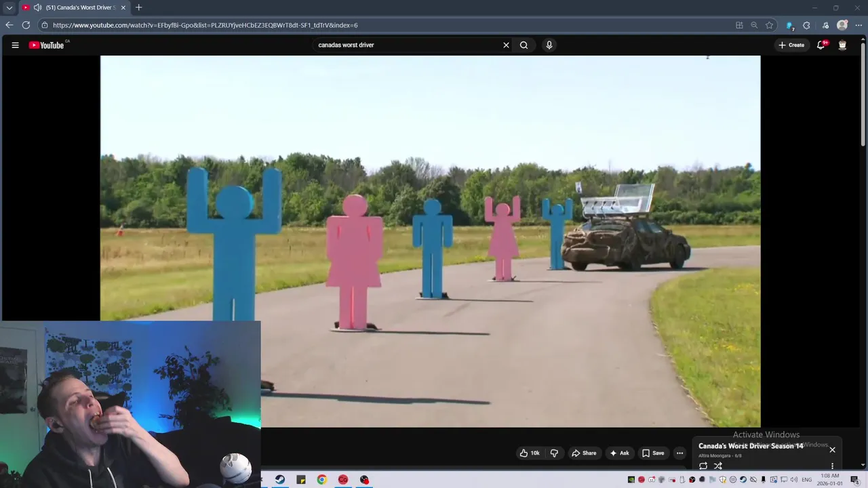Viewport: 868px width, 488px height.
Task: Open the tab search dropdown arrow
Action: (9, 7)
